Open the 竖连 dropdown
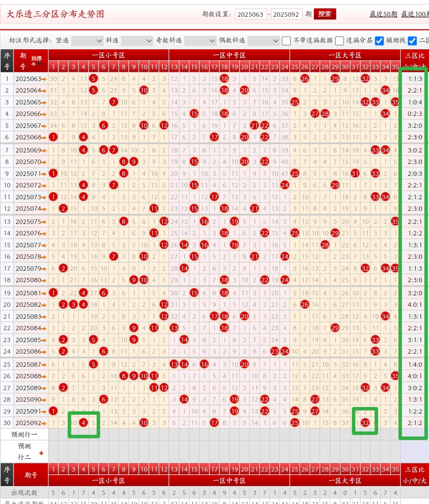Viewport: 429px width, 504px height. point(87,40)
